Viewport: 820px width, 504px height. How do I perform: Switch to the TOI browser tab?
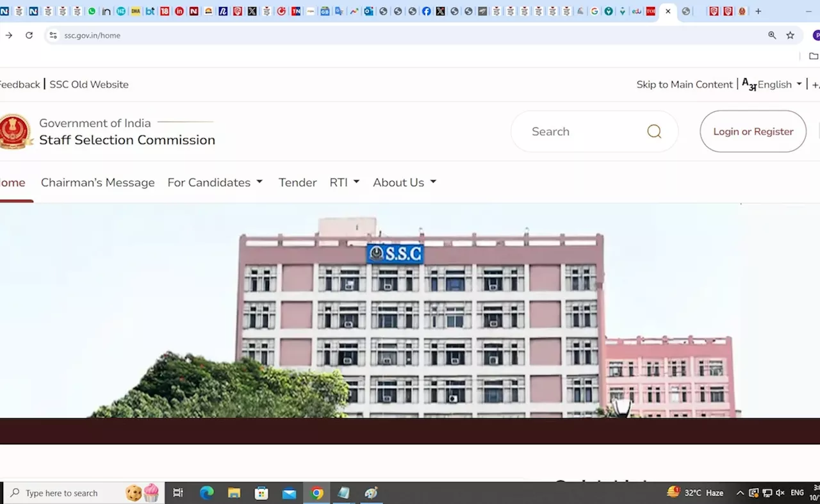[651, 12]
